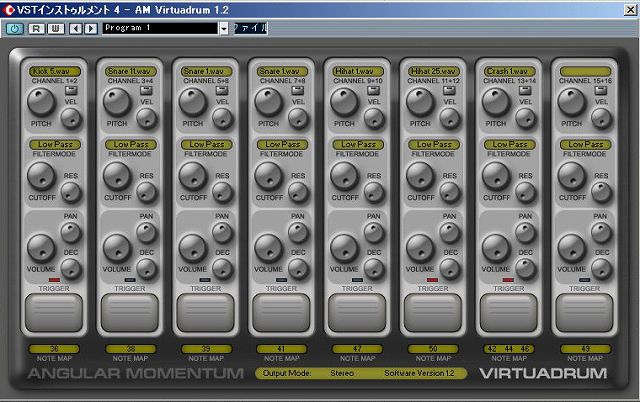Click Cutoff knob on channel 7+8

(x=269, y=176)
